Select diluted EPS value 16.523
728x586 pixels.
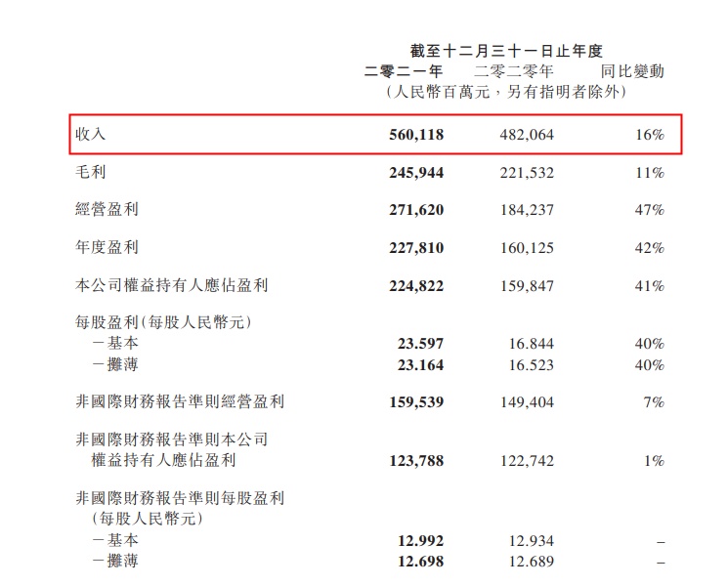point(532,365)
